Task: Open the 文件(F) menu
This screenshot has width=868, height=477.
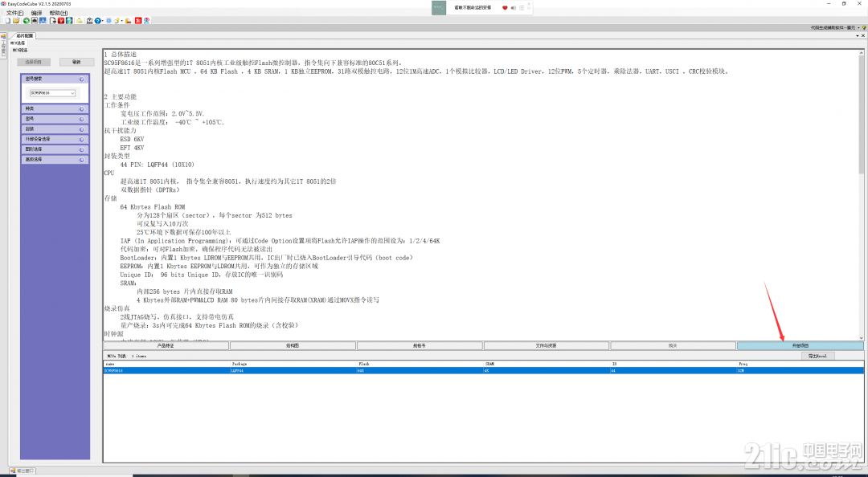Action: [x=15, y=13]
